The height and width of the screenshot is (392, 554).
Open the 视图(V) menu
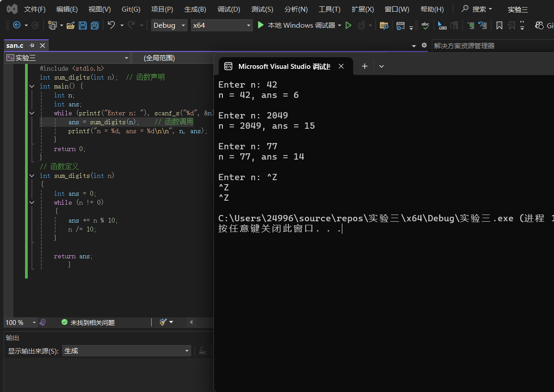[x=99, y=9]
